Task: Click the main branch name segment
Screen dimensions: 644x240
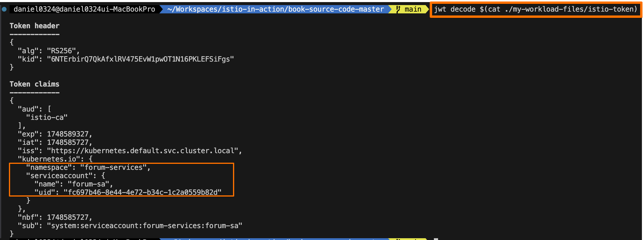Action: pos(413,9)
